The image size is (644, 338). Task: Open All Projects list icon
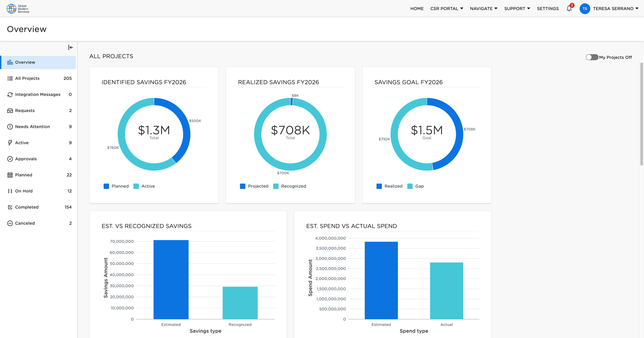[10, 78]
